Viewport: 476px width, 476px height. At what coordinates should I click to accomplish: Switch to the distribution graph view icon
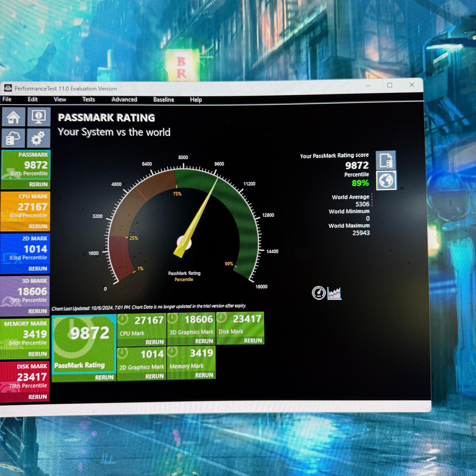point(334,293)
